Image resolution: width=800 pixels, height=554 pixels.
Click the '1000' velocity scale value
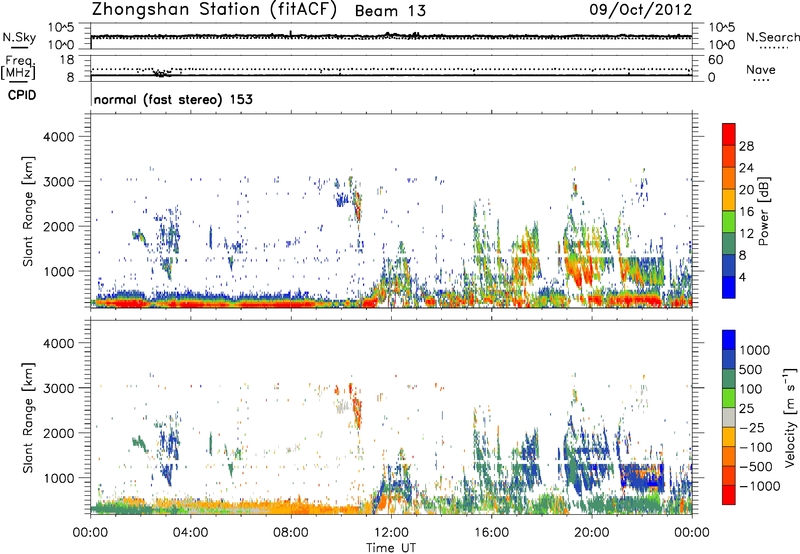(754, 350)
